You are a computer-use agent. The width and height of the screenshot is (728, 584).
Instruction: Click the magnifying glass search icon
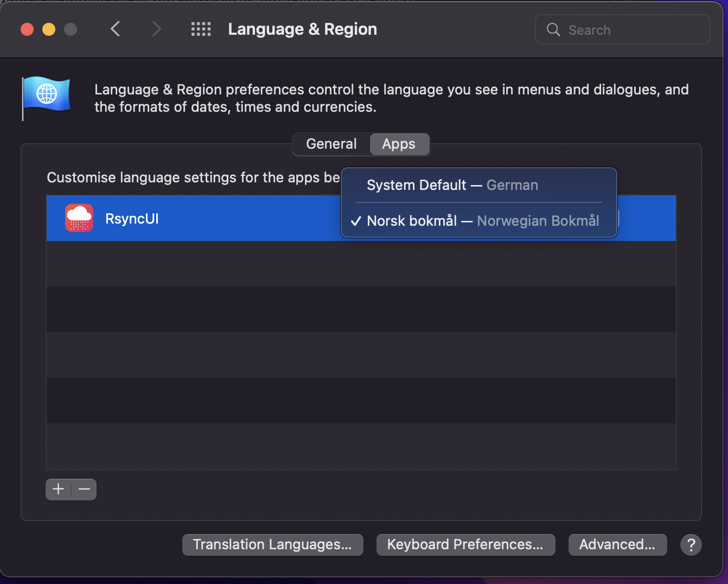click(553, 30)
